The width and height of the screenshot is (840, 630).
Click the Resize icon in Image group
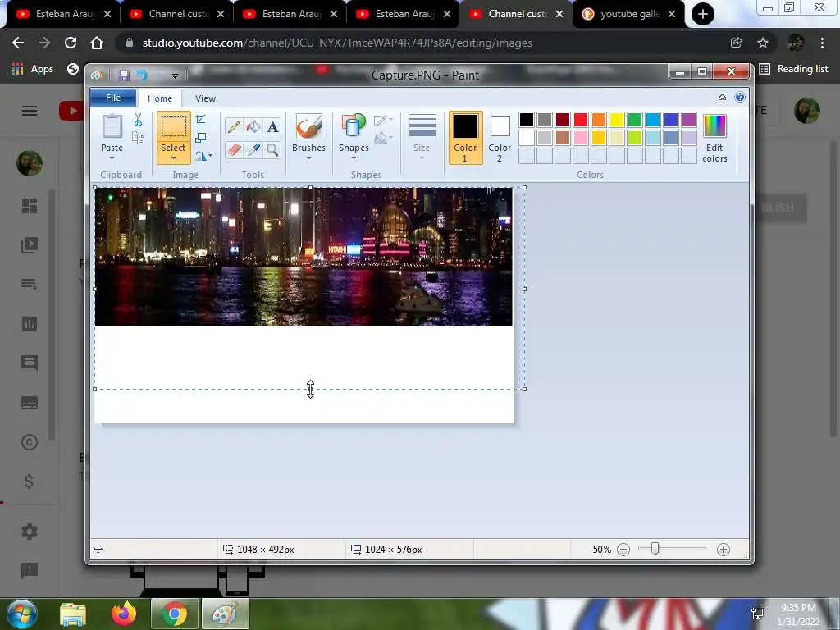point(201,138)
